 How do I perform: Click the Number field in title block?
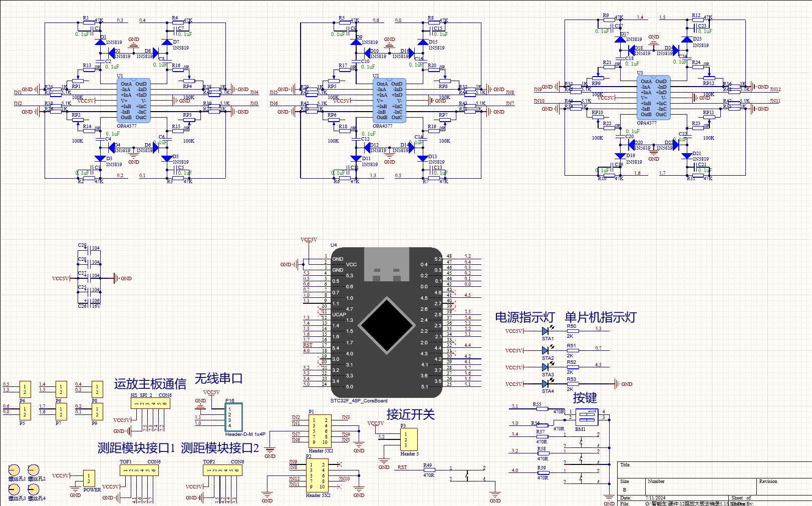(656, 481)
